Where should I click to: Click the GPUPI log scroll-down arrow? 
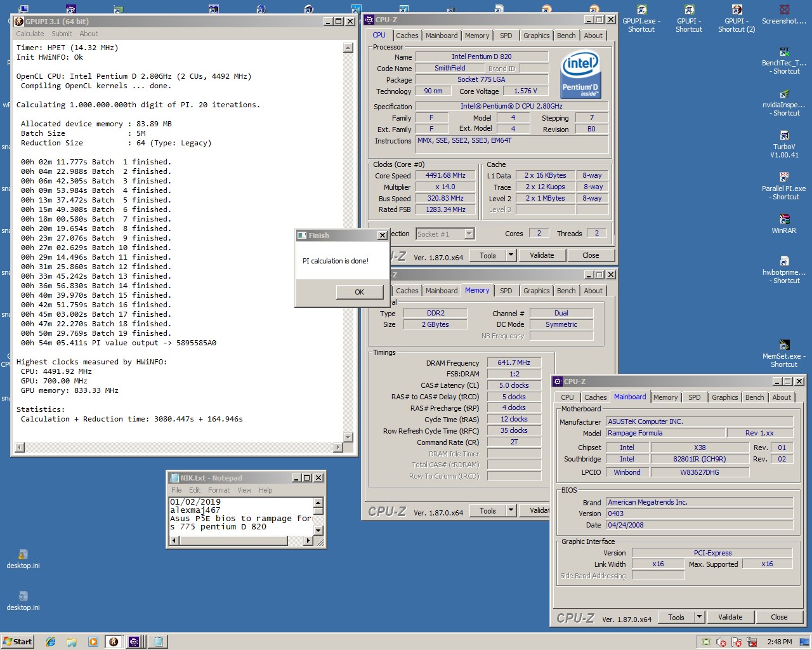[348, 437]
